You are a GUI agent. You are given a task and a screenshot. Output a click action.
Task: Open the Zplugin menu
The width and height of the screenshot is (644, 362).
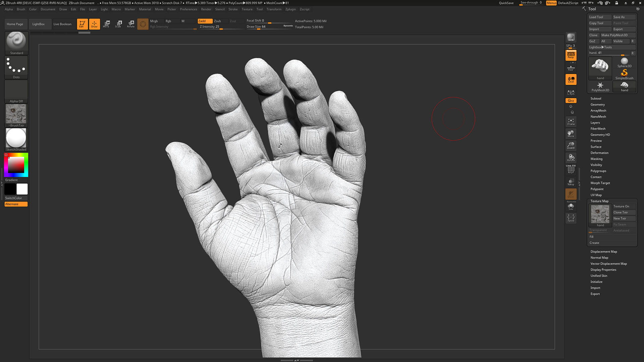[290, 9]
